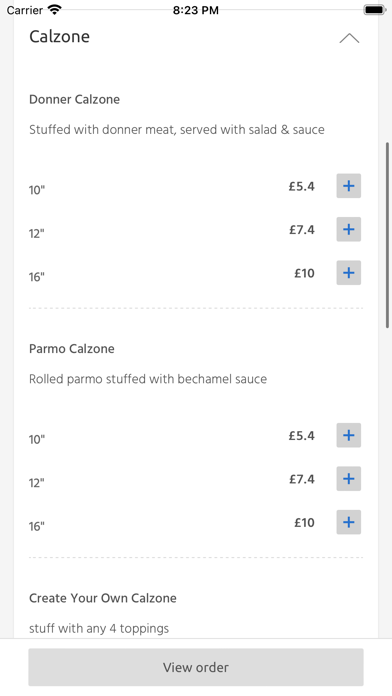Screen dimensions: 392x696
Task: Tap the battery status icon
Action: pos(374,10)
